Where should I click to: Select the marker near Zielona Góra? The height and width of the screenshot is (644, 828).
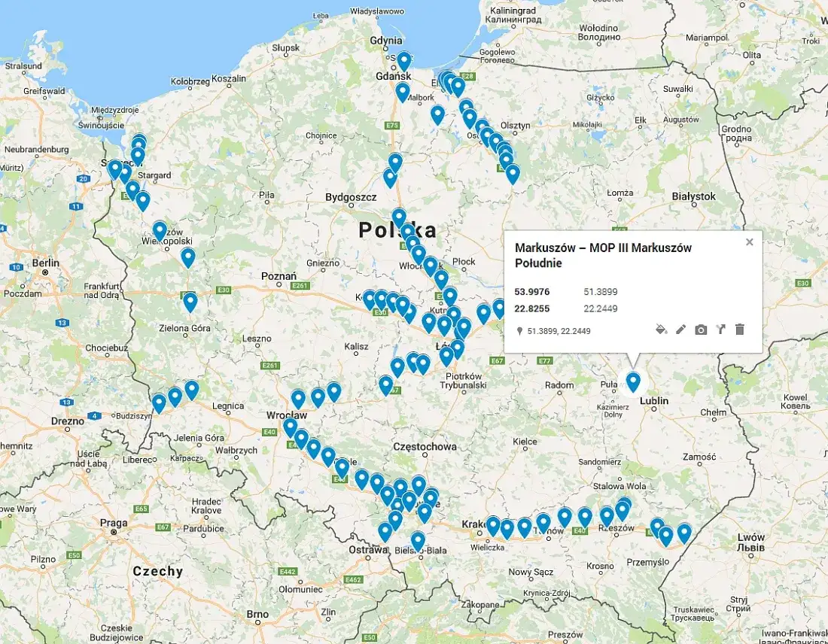[189, 299]
